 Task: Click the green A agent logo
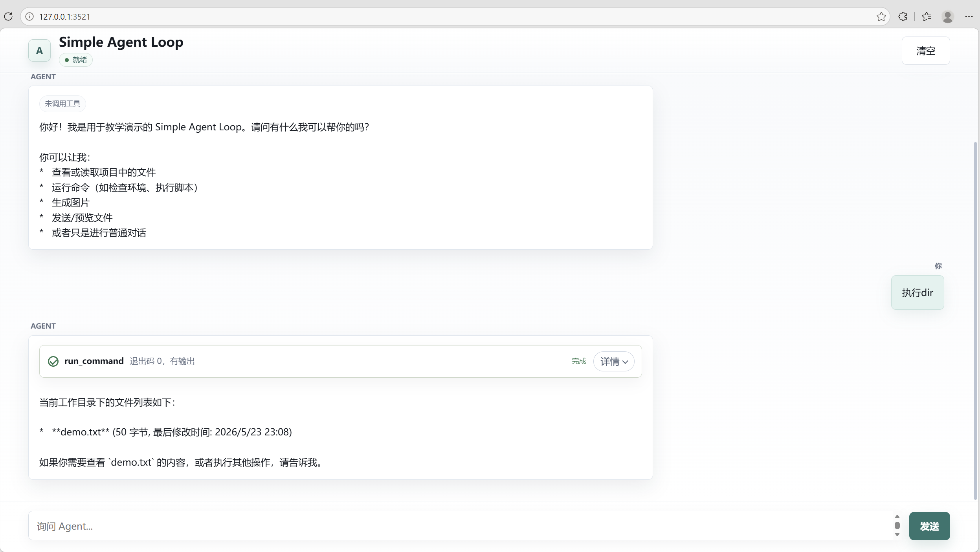pyautogui.click(x=39, y=51)
